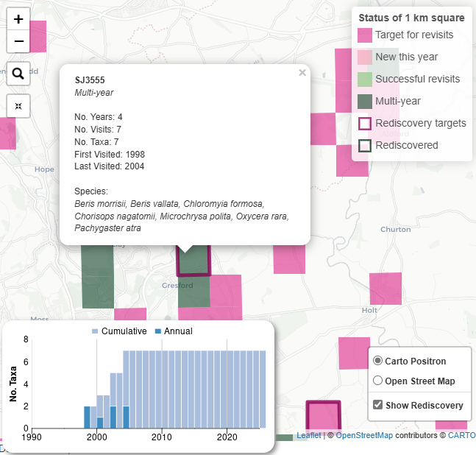
Task: Click the 1998 annual bar in chart
Action: 87,417
